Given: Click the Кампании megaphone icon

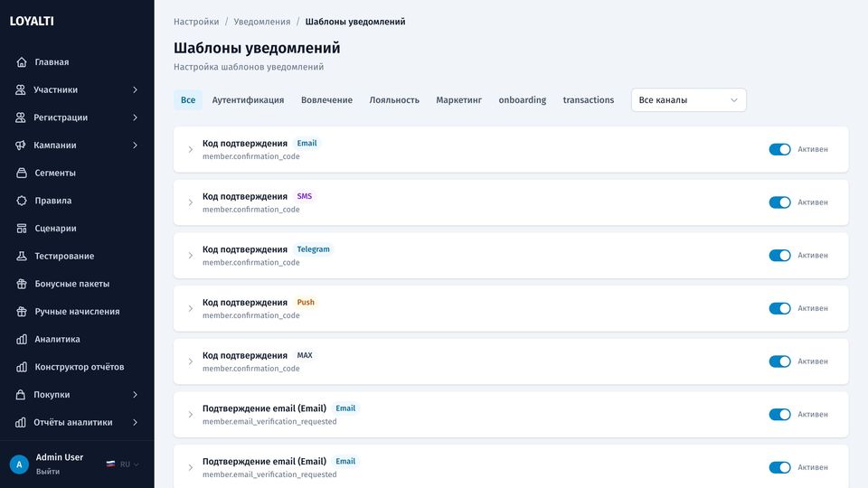Looking at the screenshot, I should coord(21,145).
